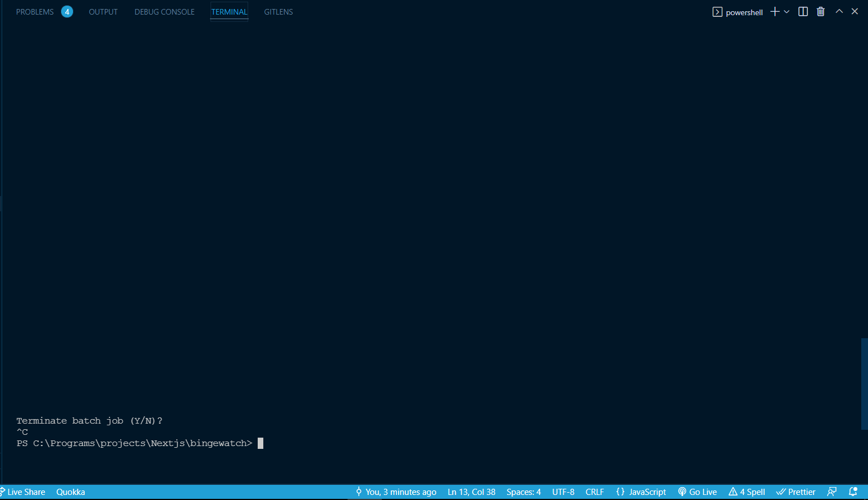The image size is (868, 500).
Task: Expand the terminal profile dropdown chevron
Action: pos(787,11)
